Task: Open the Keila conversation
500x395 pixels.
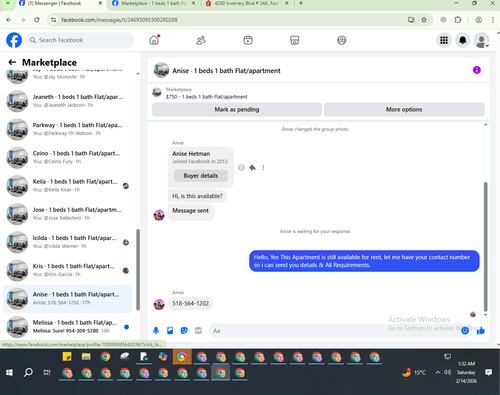Action: (68, 185)
